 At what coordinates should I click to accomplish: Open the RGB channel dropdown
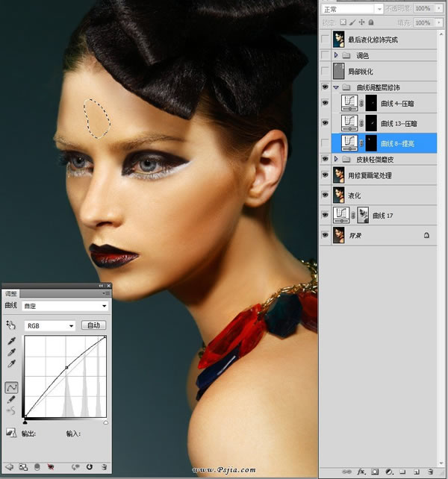(50, 325)
